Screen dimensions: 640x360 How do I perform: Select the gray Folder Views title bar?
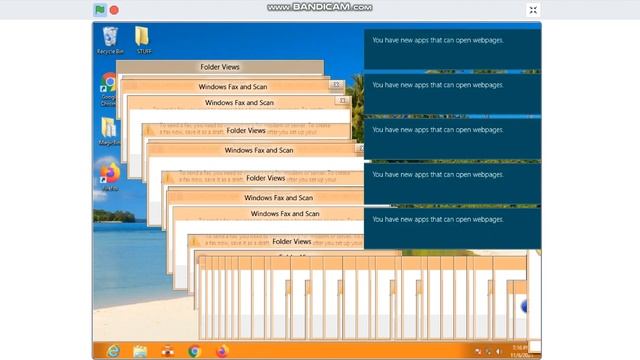(x=220, y=67)
